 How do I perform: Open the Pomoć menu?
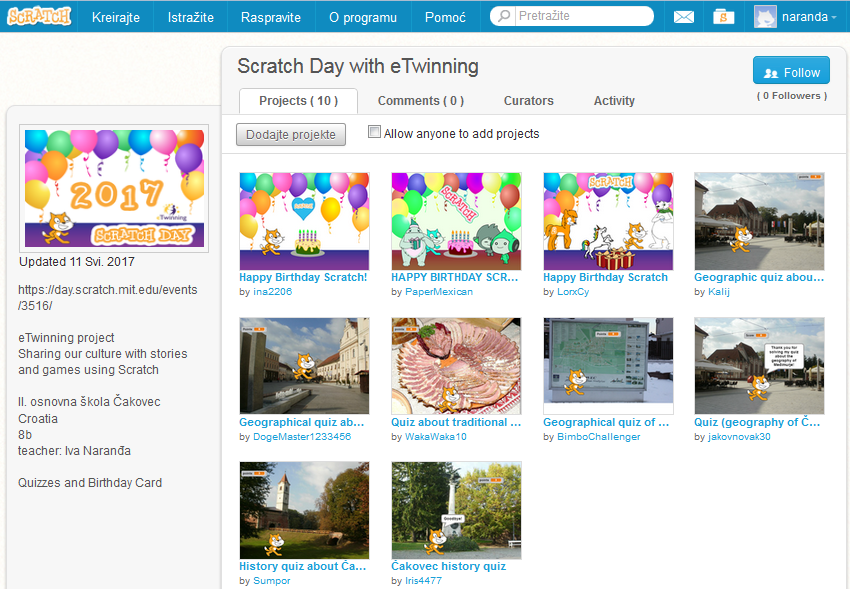coord(445,17)
